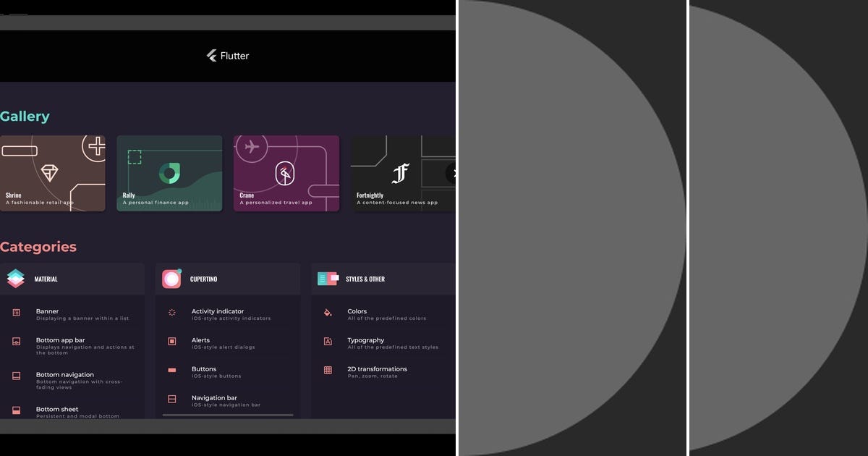This screenshot has width=868, height=456.
Task: Open the iOS-style Buttons demo
Action: pos(228,372)
